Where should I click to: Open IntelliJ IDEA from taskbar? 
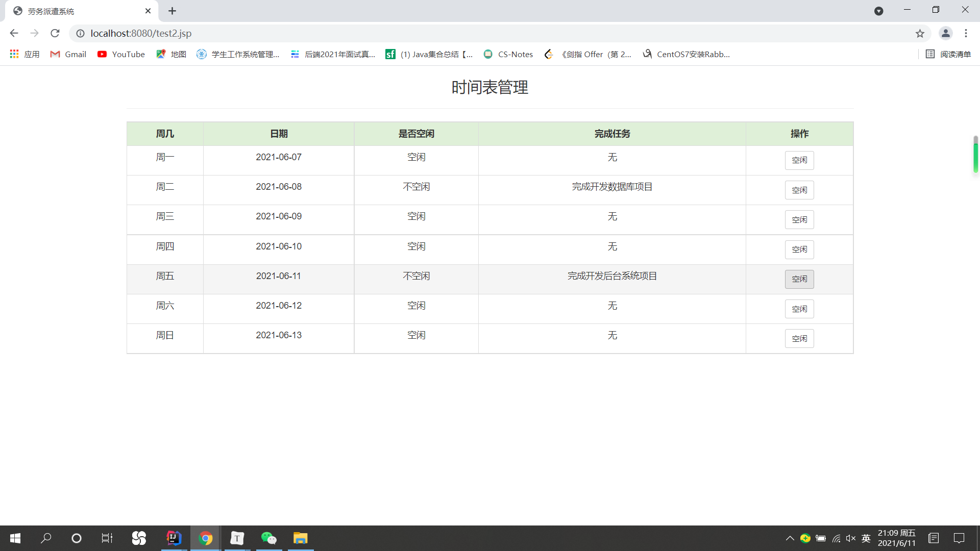pyautogui.click(x=174, y=538)
